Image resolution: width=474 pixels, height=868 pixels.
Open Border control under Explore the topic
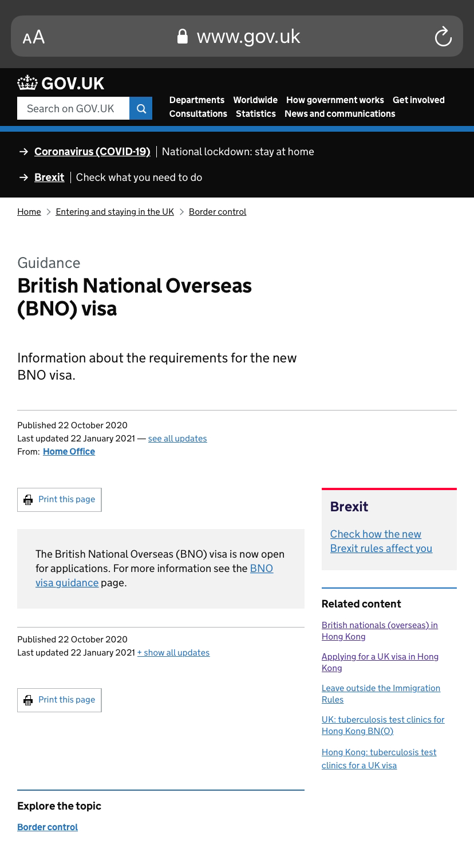coord(48,827)
